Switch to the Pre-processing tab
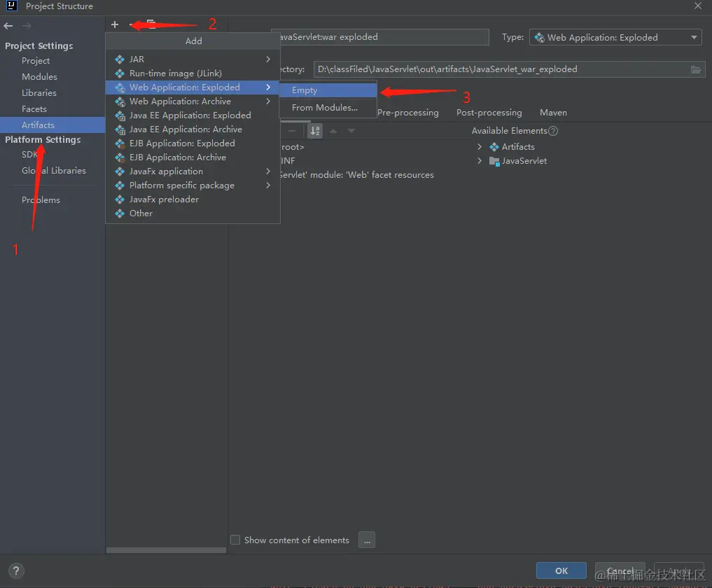This screenshot has height=588, width=712. click(407, 113)
